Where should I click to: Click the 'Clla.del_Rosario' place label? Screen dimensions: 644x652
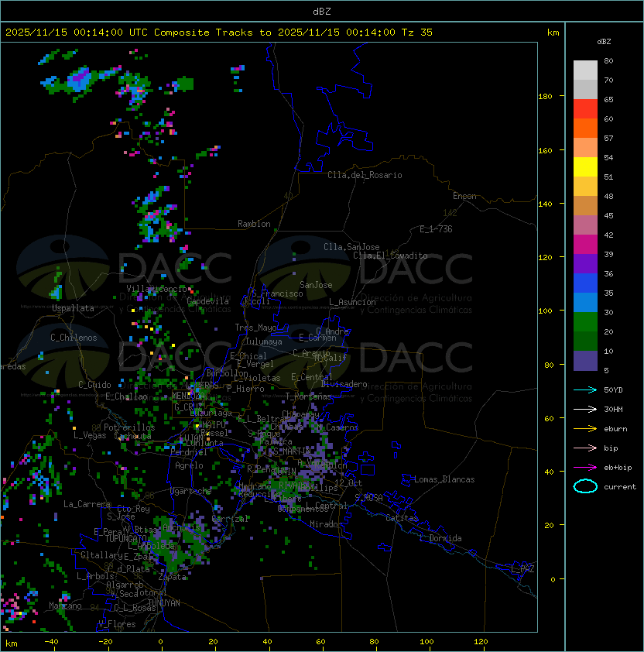point(365,175)
